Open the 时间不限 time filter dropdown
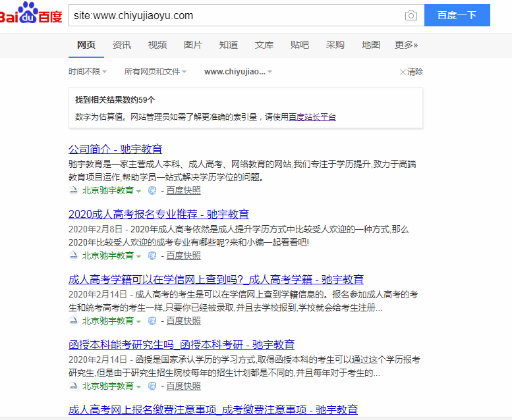512x420 pixels. pos(88,72)
